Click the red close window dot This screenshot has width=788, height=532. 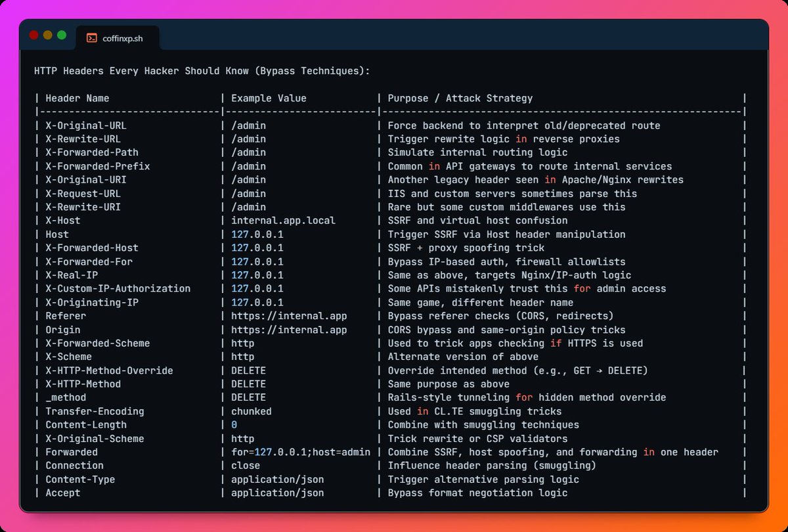click(34, 35)
